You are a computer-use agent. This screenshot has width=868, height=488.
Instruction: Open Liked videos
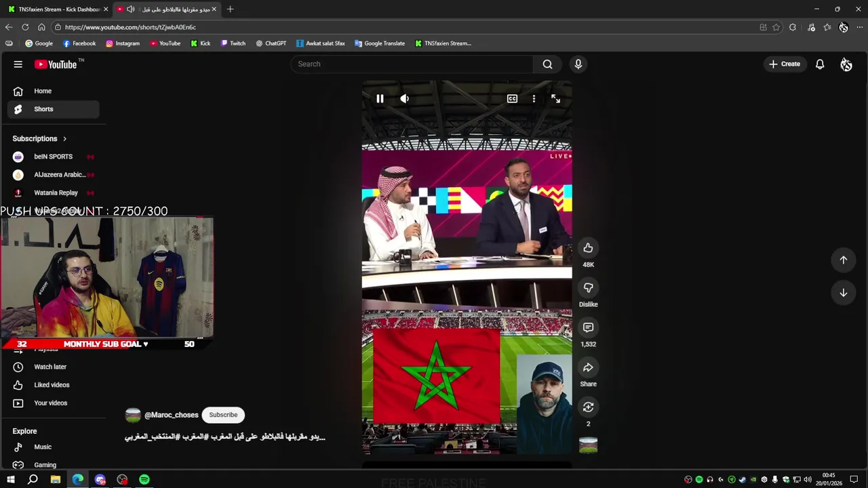54,385
